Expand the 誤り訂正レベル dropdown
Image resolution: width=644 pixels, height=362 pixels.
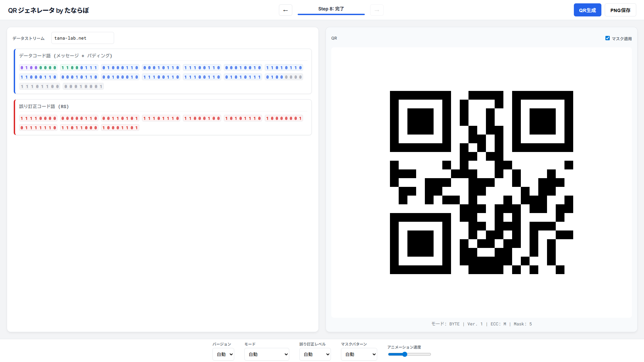315,354
